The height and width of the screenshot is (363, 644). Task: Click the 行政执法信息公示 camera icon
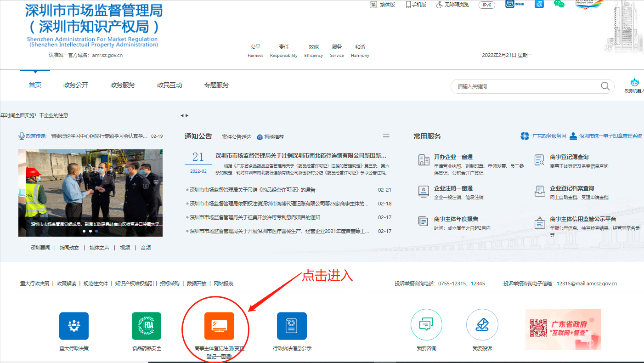click(292, 326)
